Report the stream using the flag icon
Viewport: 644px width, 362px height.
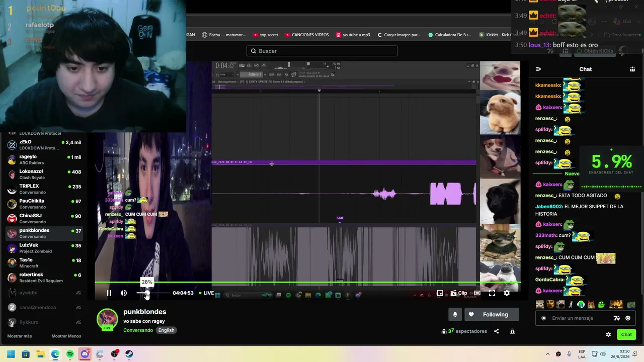point(512,331)
